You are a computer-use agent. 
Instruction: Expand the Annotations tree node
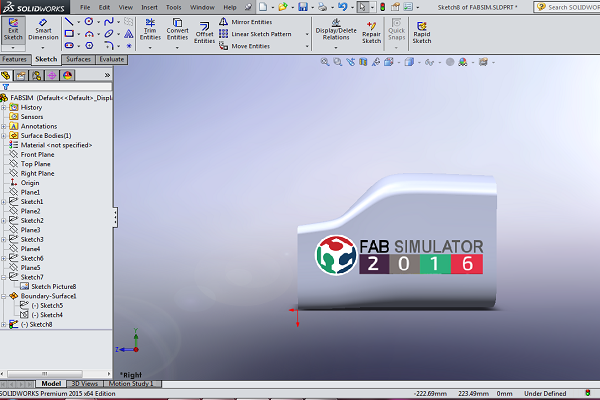[3, 126]
